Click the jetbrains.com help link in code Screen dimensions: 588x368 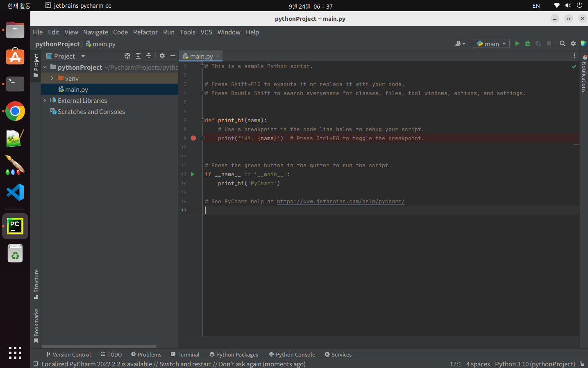click(x=341, y=201)
